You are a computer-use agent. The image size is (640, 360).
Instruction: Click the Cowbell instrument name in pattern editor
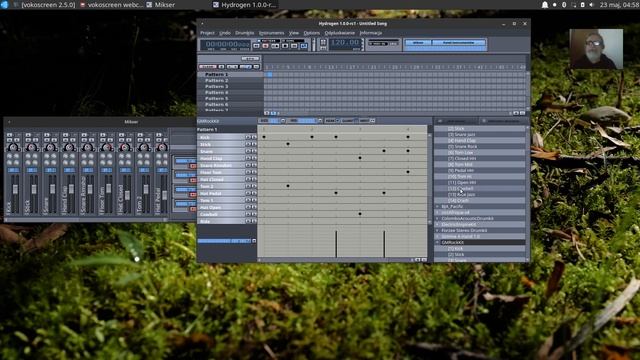209,214
